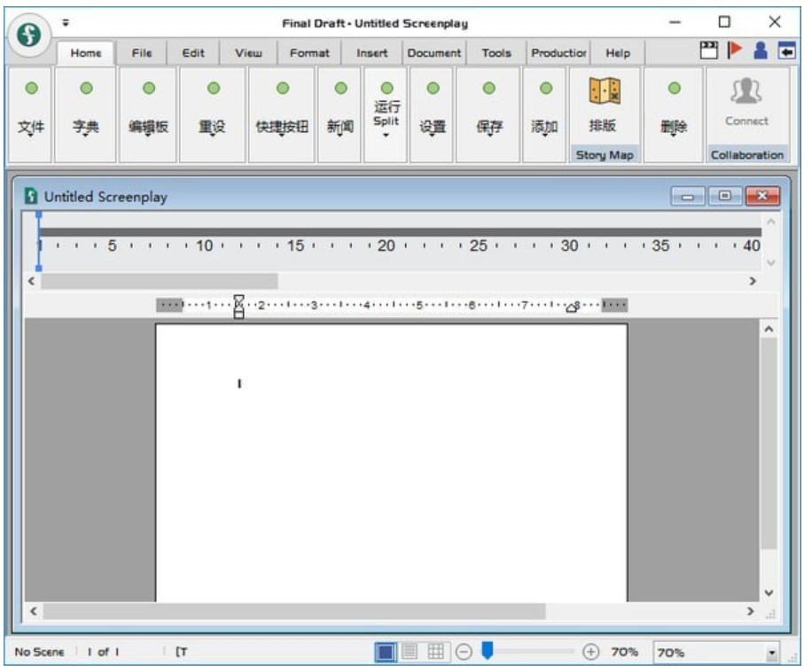This screenshot has width=812, height=671.
Task: Click the blue Story Map position marker
Action: pyautogui.click(x=39, y=241)
